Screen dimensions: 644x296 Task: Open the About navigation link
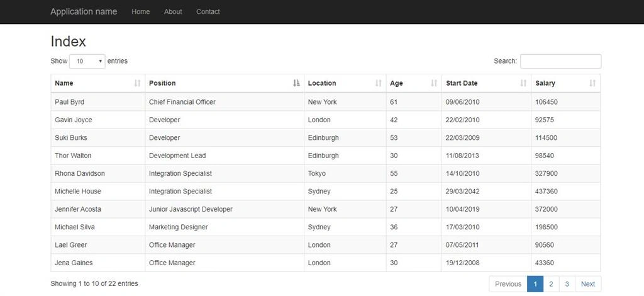coord(173,12)
